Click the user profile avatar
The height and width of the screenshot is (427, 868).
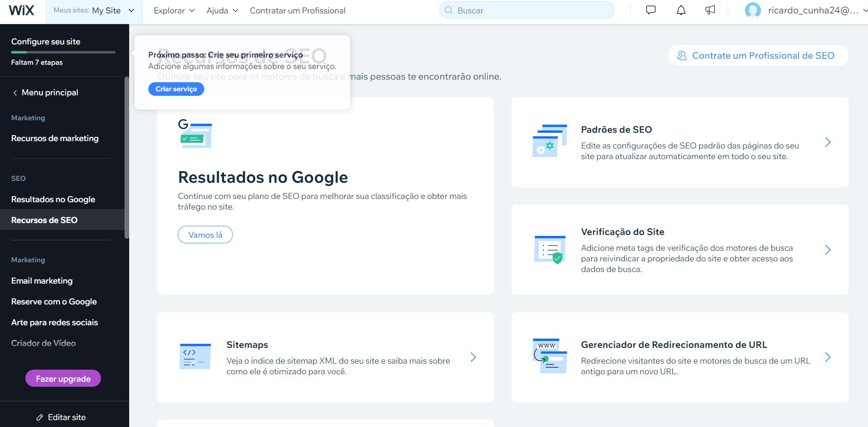(x=752, y=11)
